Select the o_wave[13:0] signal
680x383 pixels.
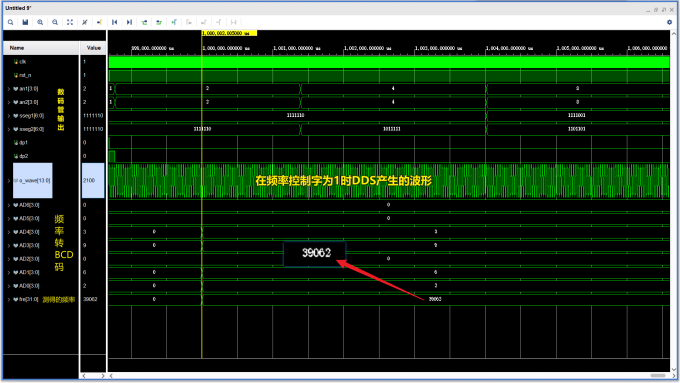[x=33, y=180]
